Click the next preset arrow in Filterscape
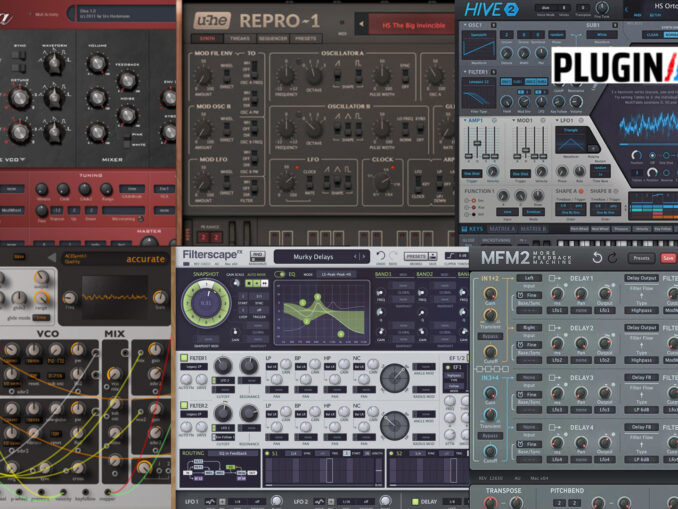This screenshot has height=509, width=678. pyautogui.click(x=364, y=256)
